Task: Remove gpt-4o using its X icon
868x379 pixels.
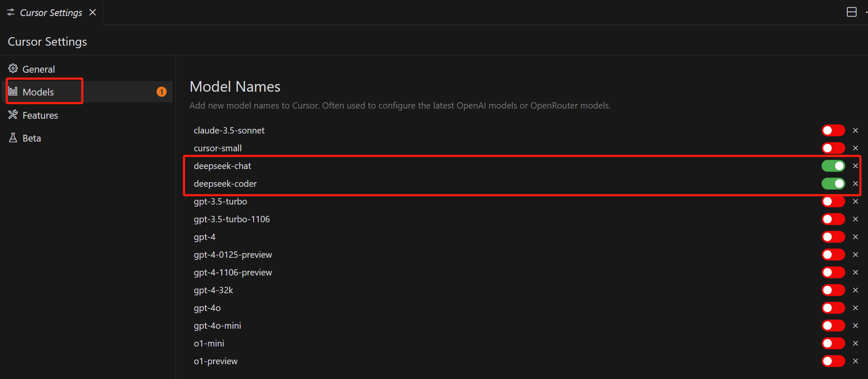Action: pyautogui.click(x=855, y=308)
